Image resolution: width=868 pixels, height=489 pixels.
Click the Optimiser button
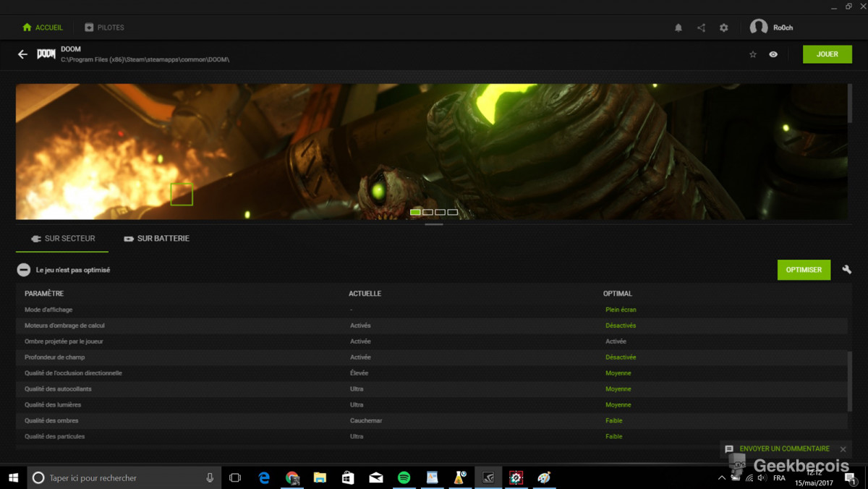(x=804, y=270)
